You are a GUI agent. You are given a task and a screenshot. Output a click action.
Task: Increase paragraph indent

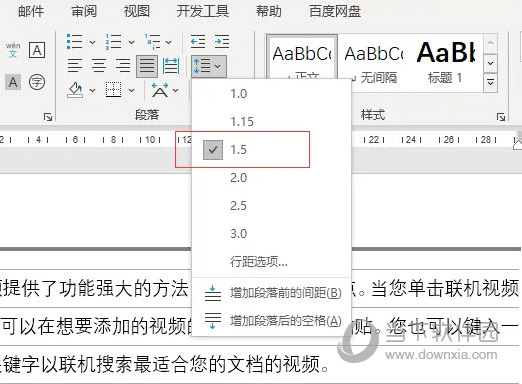pyautogui.click(x=222, y=42)
